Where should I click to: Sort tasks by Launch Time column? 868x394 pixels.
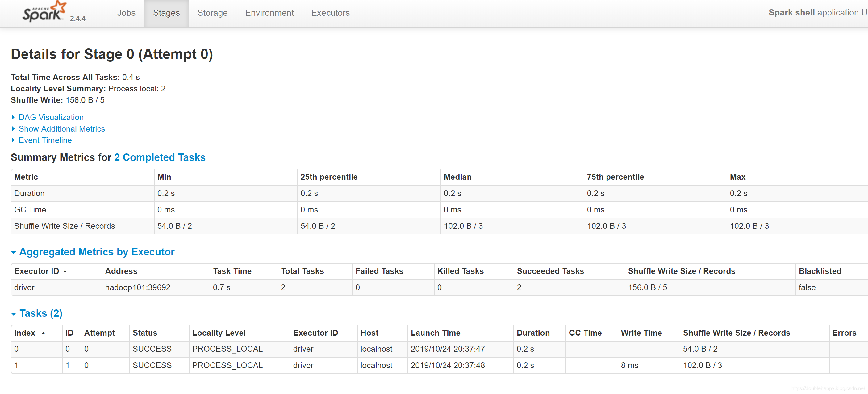[x=435, y=333]
